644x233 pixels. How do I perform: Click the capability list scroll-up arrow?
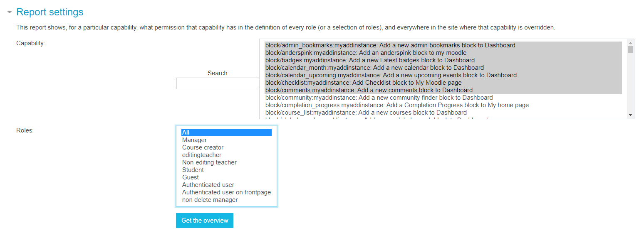coord(630,43)
